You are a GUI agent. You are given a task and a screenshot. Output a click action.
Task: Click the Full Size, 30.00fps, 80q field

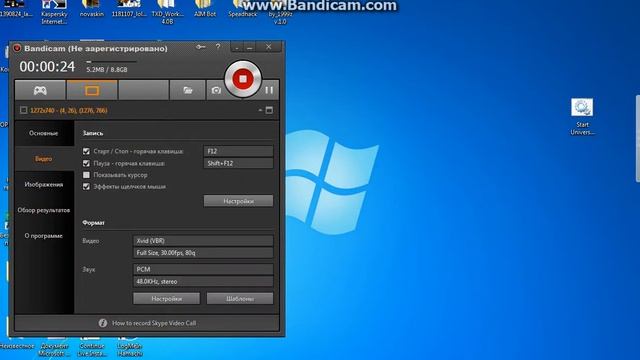[203, 253]
